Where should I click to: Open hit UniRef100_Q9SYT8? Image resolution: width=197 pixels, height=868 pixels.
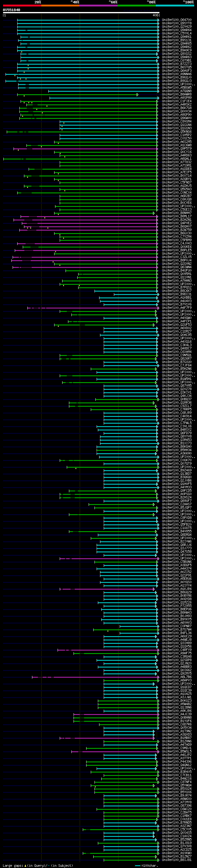tap(176, 23)
